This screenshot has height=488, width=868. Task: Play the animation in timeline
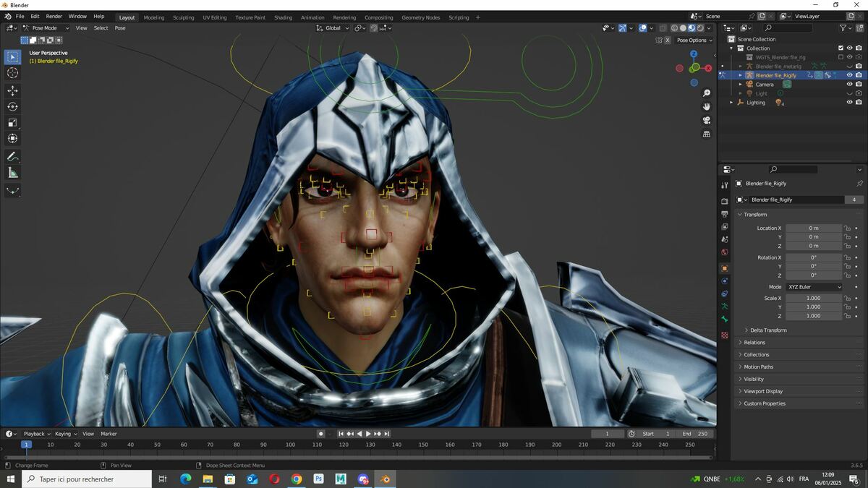coord(368,434)
